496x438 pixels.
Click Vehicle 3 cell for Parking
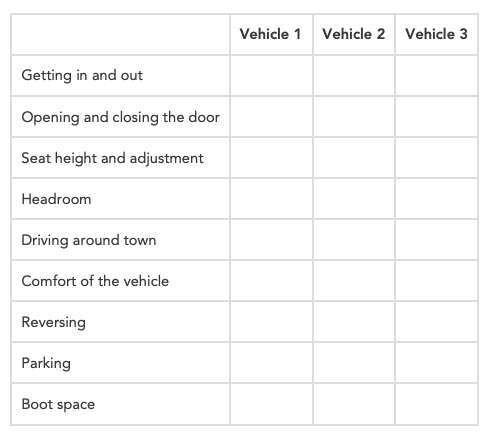(436, 363)
